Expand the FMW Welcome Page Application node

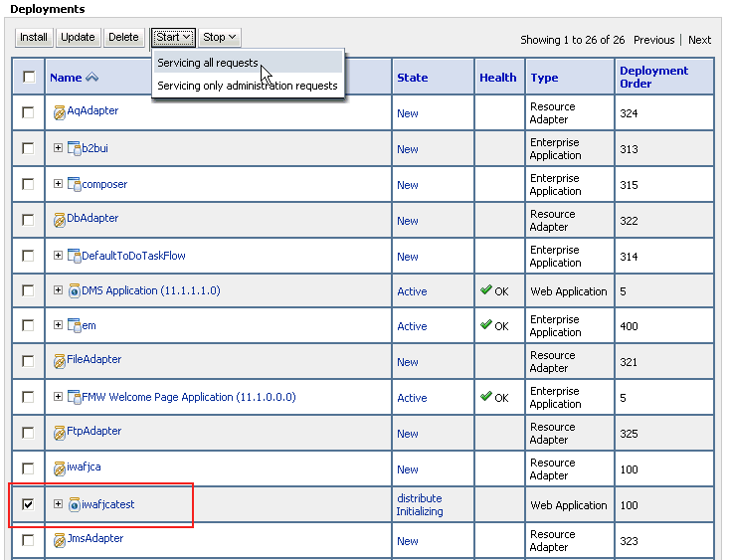click(58, 397)
